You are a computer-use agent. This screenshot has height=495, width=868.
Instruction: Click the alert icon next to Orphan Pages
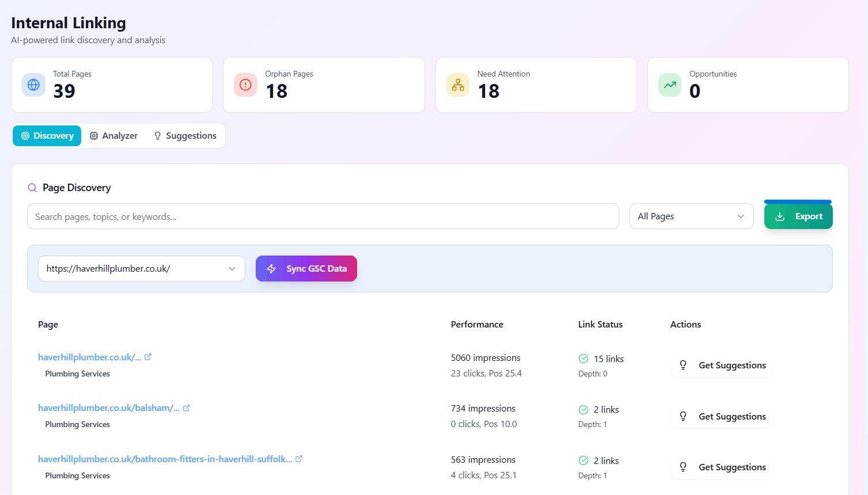click(x=245, y=85)
